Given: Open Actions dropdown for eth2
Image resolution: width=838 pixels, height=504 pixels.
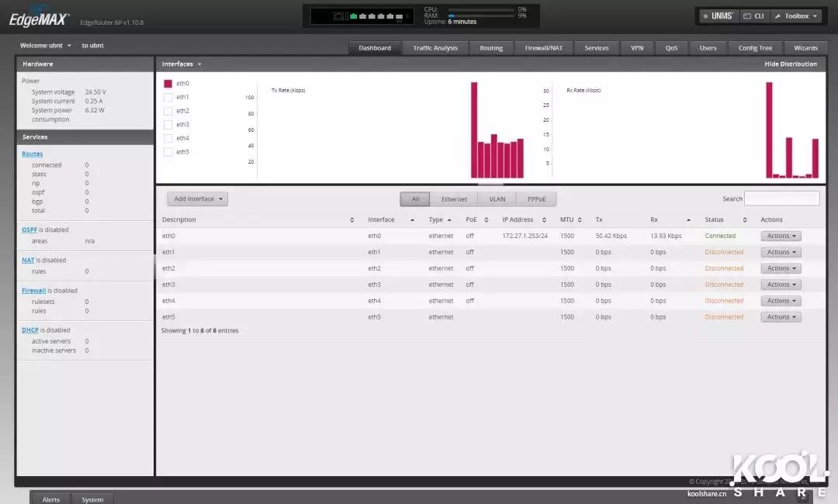Looking at the screenshot, I should 781,268.
